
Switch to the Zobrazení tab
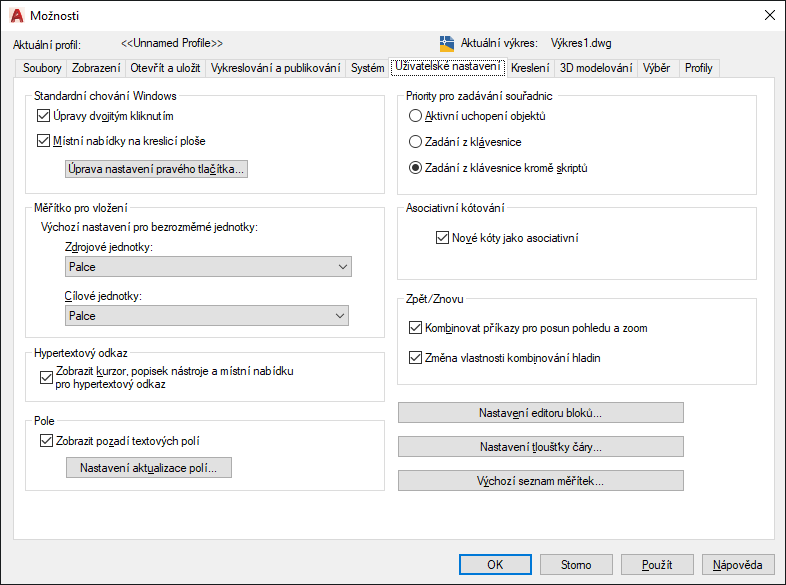[96, 68]
